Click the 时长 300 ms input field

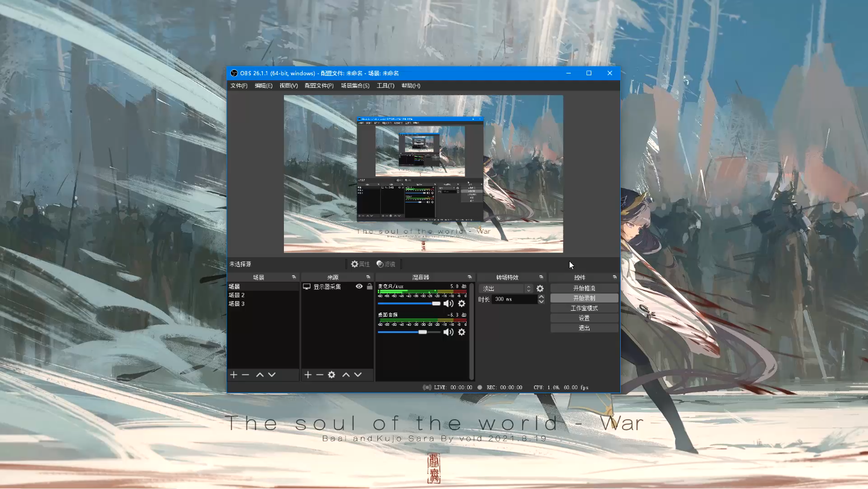[x=514, y=299]
